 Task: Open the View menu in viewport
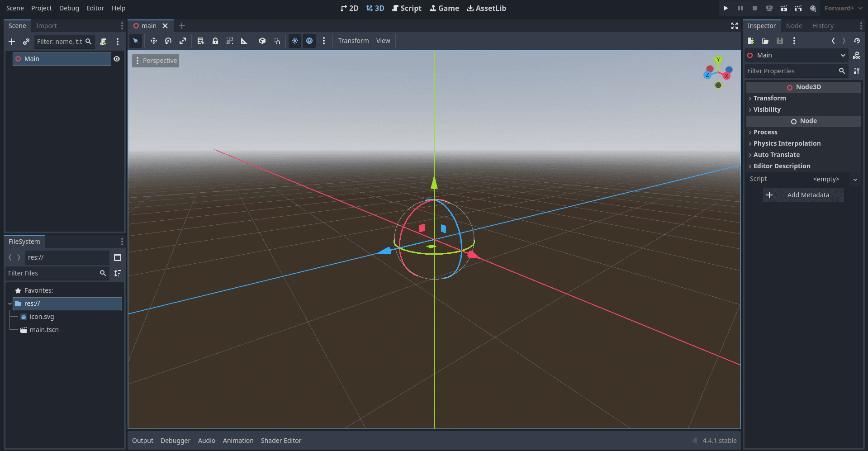(383, 41)
